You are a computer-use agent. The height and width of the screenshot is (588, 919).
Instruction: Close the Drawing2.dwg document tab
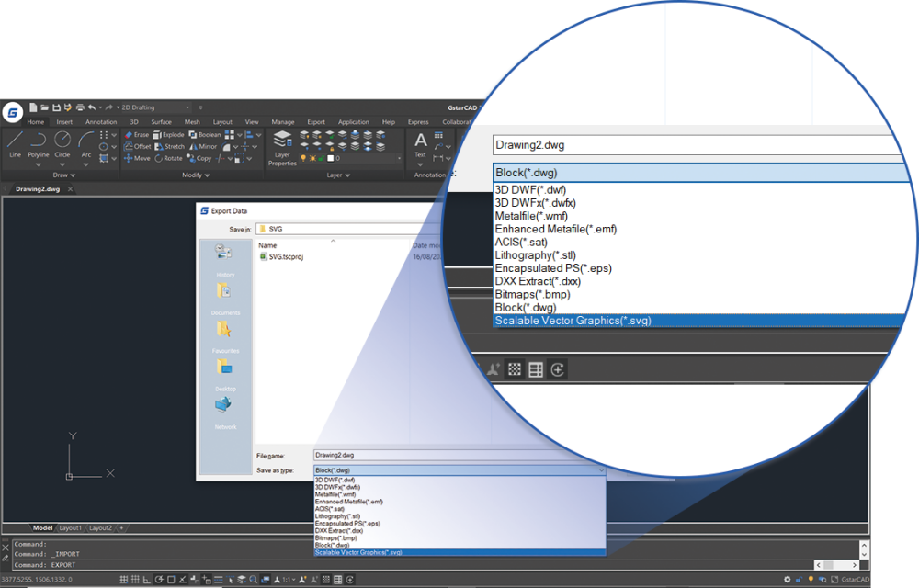coord(71,189)
